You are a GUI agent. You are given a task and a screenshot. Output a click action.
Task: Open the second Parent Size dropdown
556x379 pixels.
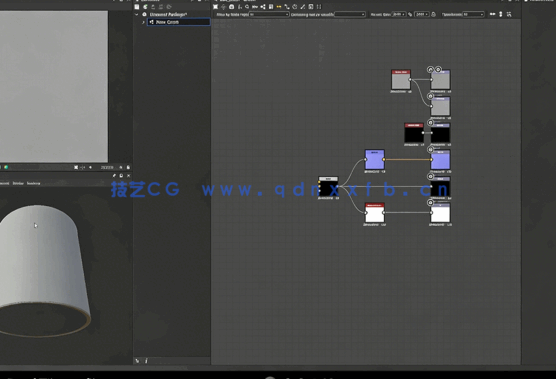click(422, 15)
